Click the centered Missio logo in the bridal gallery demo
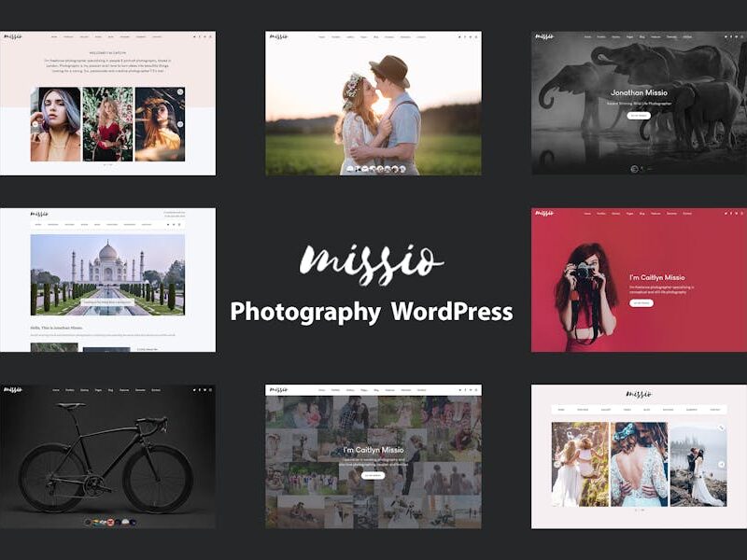Screen dimensions: 747x560 tap(639, 394)
